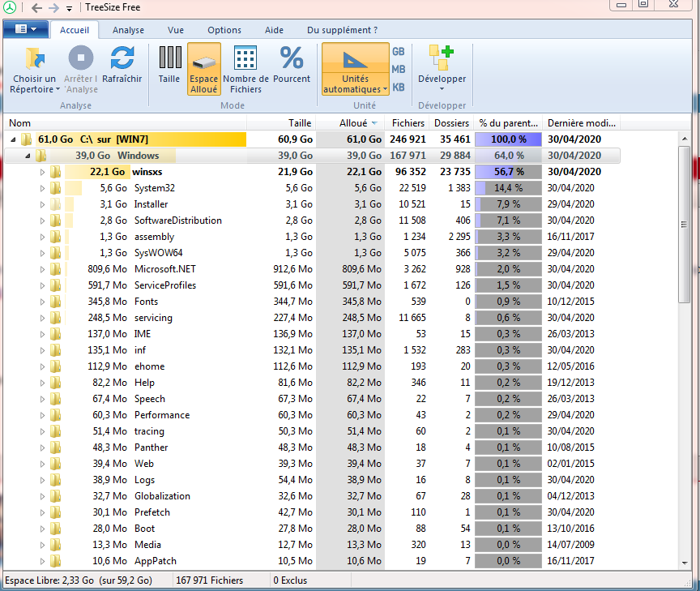The width and height of the screenshot is (700, 591).
Task: Click the servicing folder icon
Action: 55,318
